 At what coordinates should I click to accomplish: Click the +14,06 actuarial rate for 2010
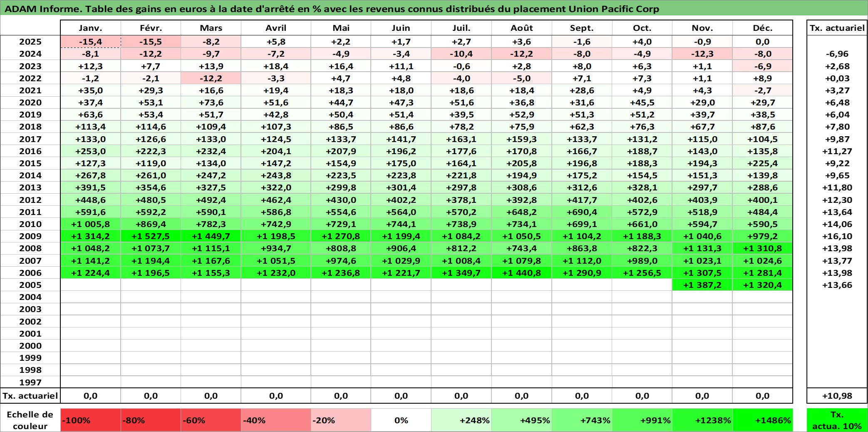pos(837,224)
